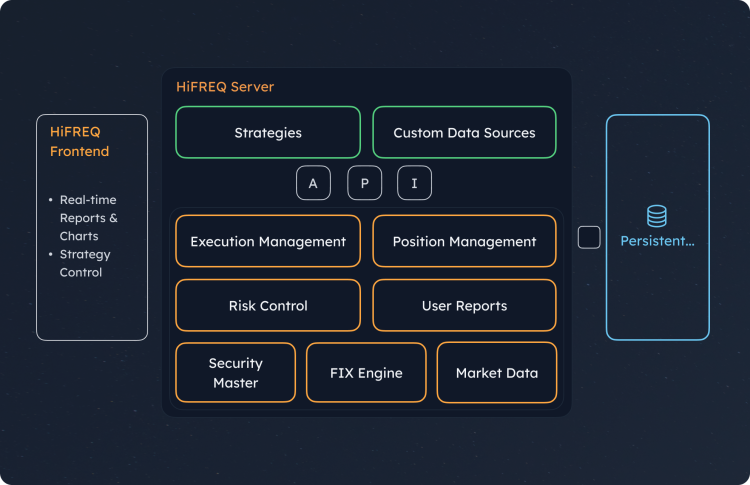Image resolution: width=750 pixels, height=485 pixels.
Task: Click the 'P' letter box
Action: pyautogui.click(x=364, y=183)
